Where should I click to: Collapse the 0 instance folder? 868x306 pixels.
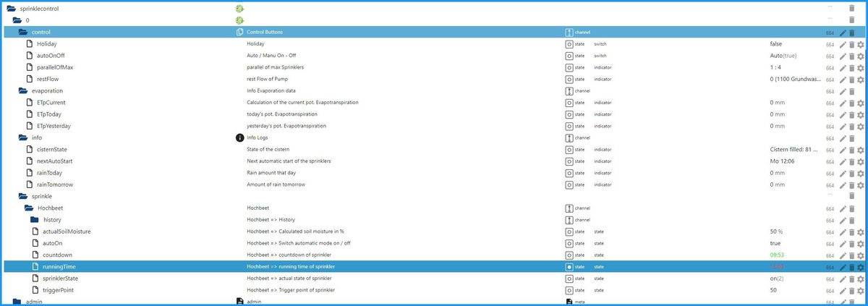pyautogui.click(x=17, y=20)
